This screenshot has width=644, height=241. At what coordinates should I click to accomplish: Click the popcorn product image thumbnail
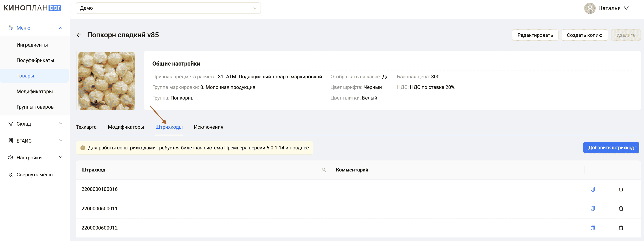pyautogui.click(x=107, y=81)
